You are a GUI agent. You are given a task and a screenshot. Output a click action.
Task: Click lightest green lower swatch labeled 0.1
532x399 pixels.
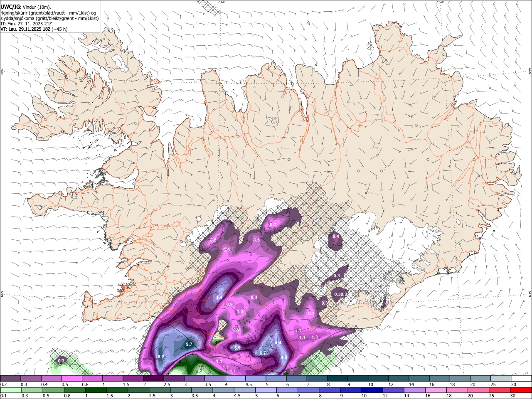click(x=11, y=390)
